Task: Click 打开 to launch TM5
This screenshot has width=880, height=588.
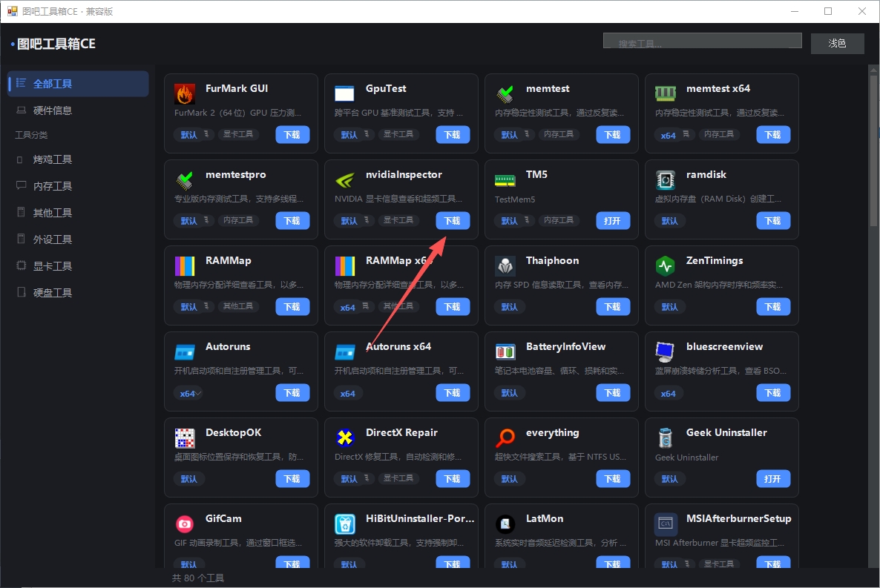Action: tap(613, 220)
